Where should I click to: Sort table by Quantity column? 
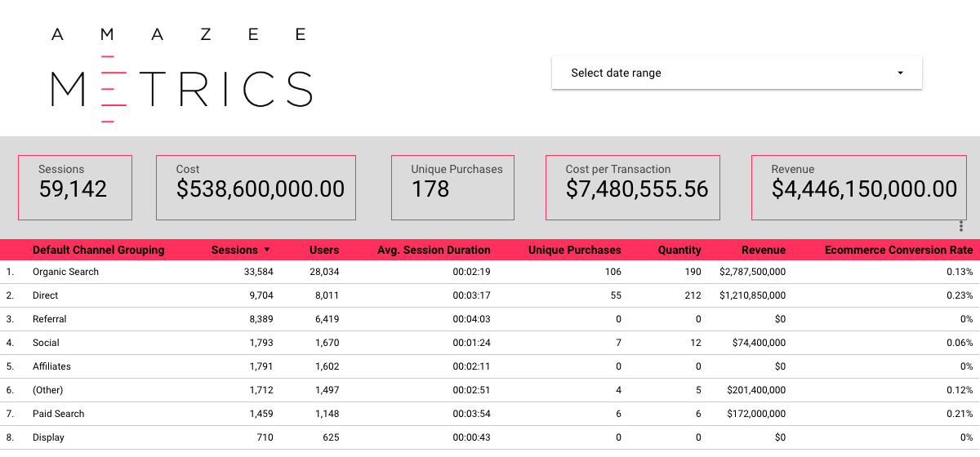679,251
